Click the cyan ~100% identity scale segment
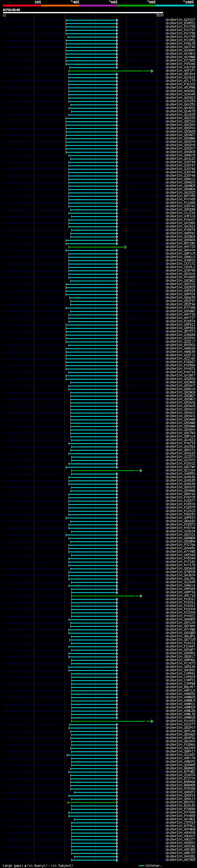This screenshot has height=868, width=197. [175, 6]
